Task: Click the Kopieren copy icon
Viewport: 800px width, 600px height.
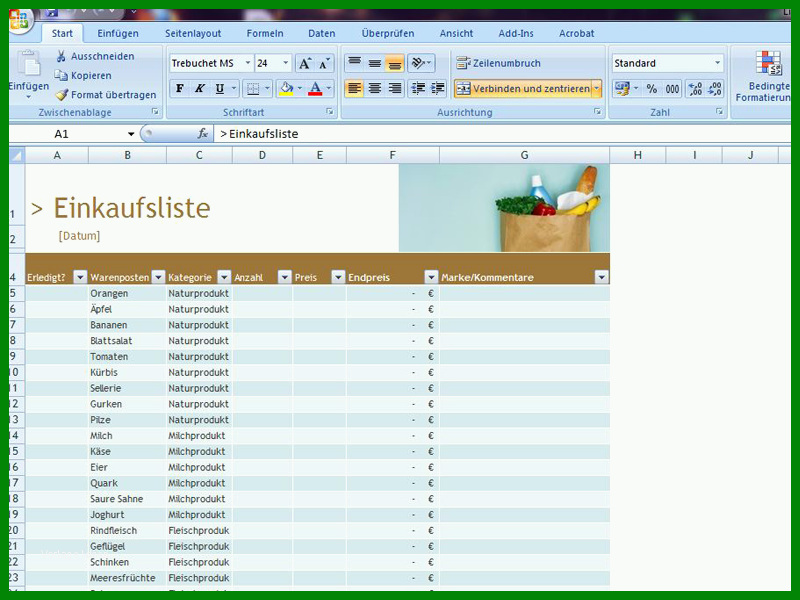Action: point(61,76)
